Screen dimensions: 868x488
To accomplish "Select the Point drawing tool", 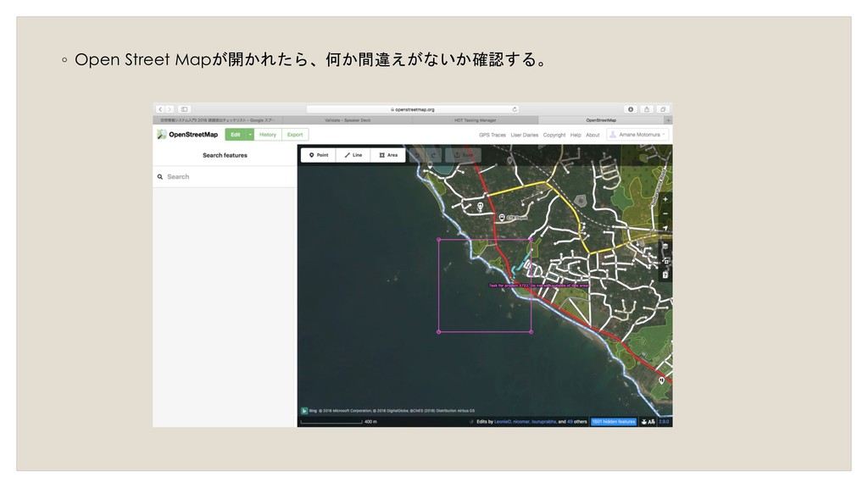I will [x=318, y=155].
